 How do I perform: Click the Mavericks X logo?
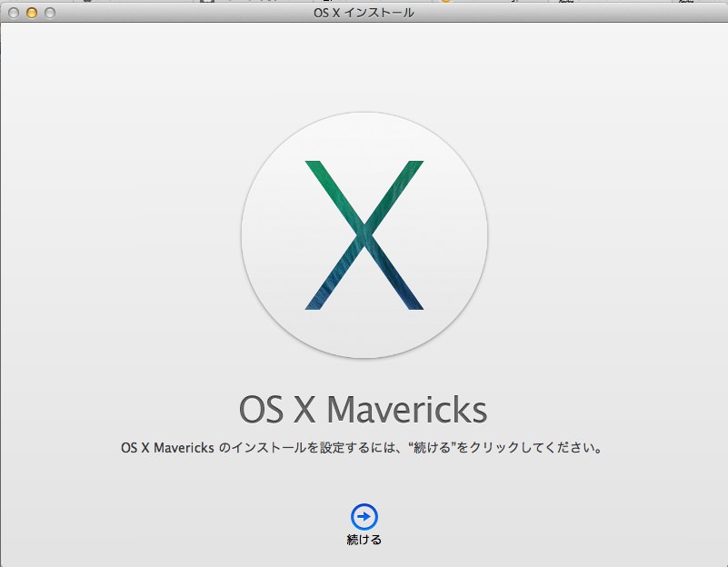click(364, 235)
